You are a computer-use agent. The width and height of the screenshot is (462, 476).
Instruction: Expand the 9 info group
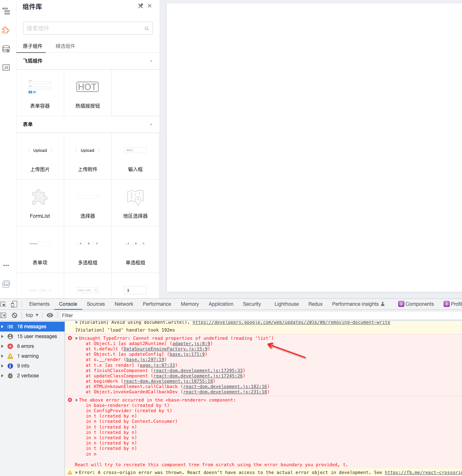click(x=2, y=366)
